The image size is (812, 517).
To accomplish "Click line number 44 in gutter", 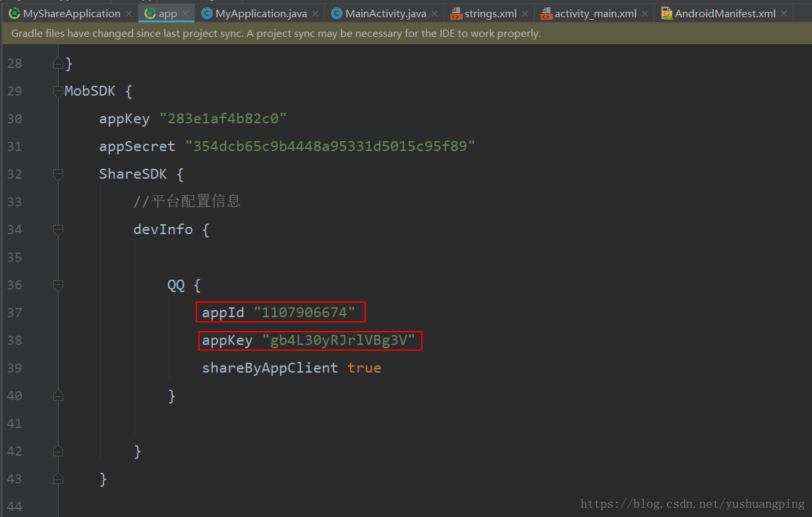I will click(14, 506).
